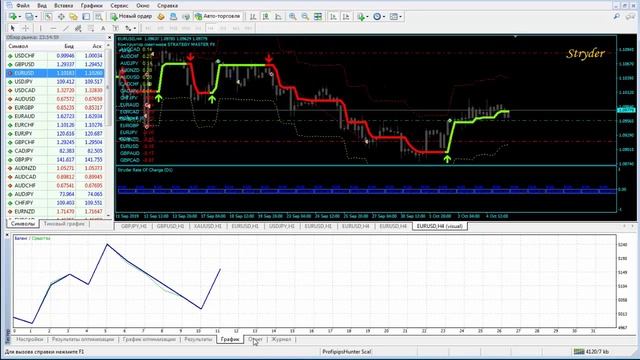Image resolution: width=640 pixels, height=360 pixels.
Task: Open the Arrows objects dropdown
Action: [x=135, y=28]
